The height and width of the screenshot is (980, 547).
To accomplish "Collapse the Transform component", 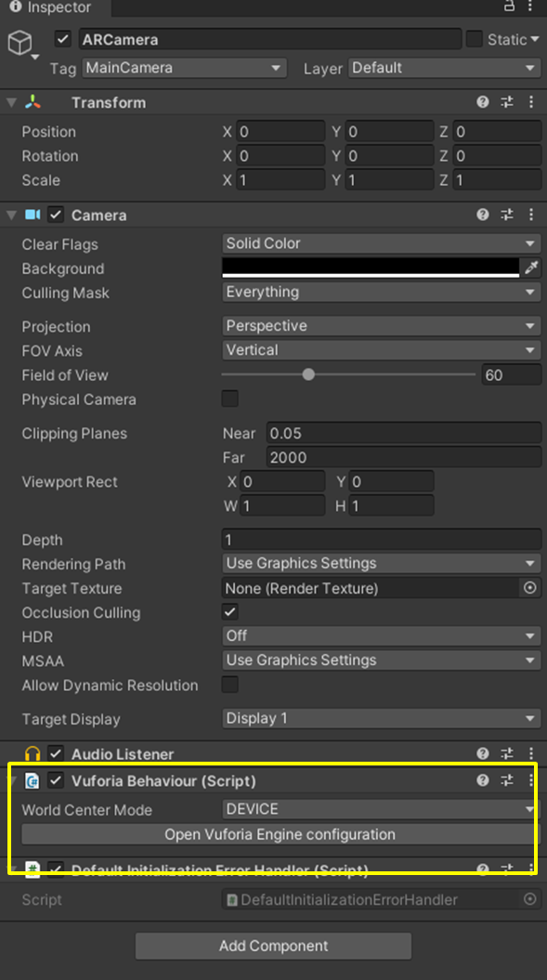I will pos(11,102).
